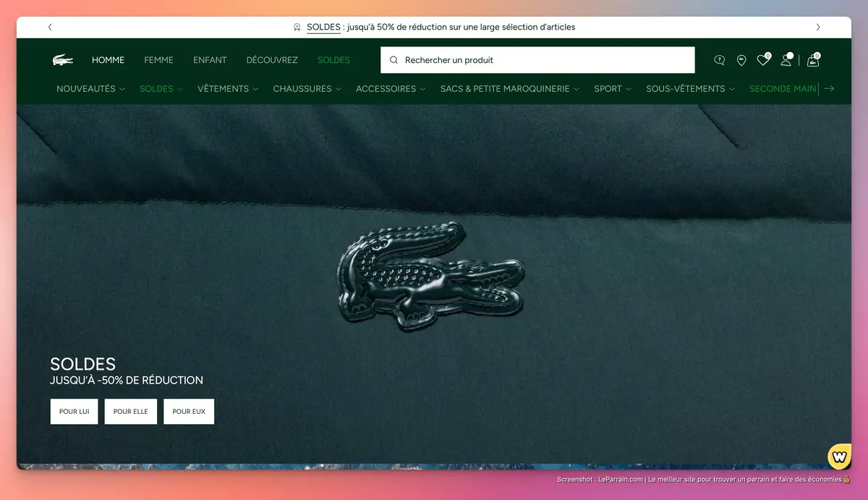Focus the Rechercher un produit search field

(537, 60)
